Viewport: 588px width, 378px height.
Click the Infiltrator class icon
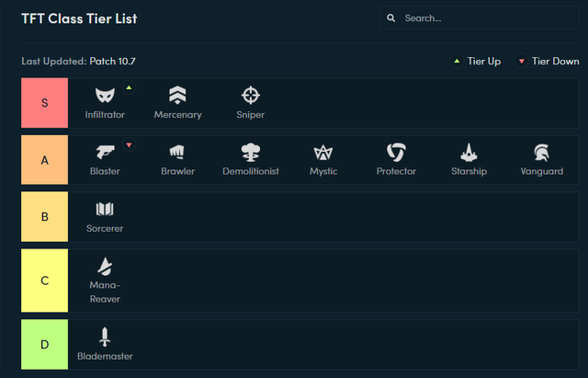[105, 96]
